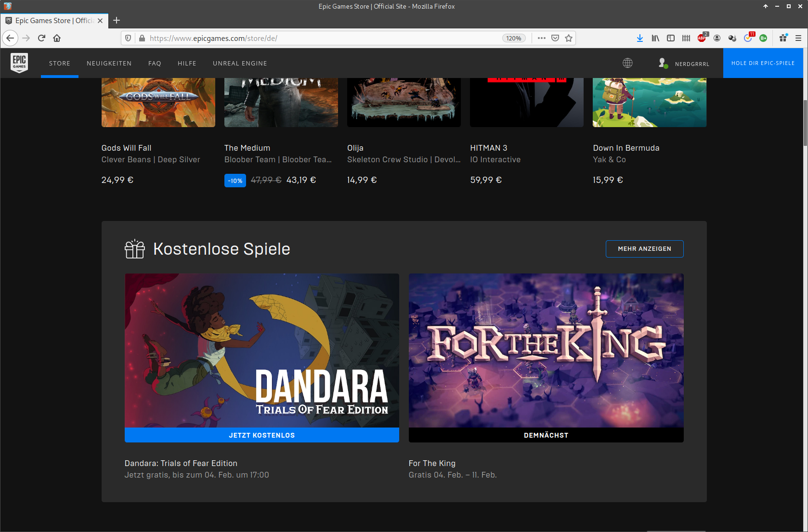The width and height of the screenshot is (808, 532).
Task: Click The Medium title link
Action: (247, 148)
